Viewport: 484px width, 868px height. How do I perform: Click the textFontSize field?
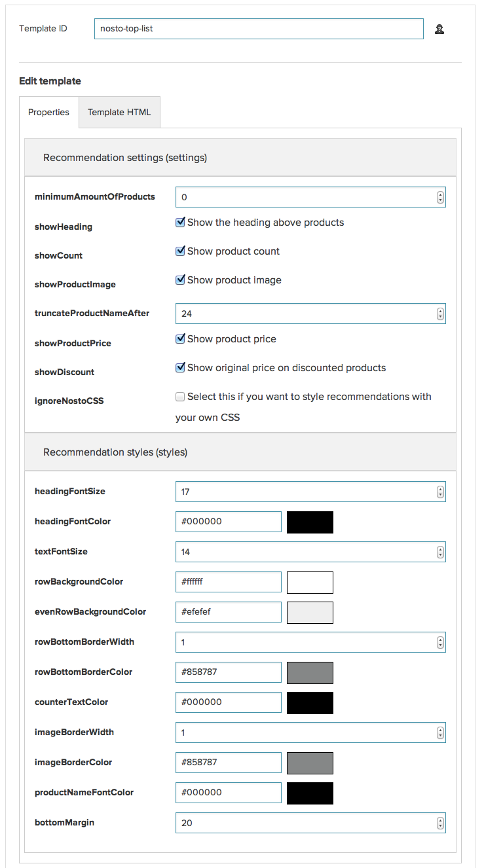(x=310, y=552)
